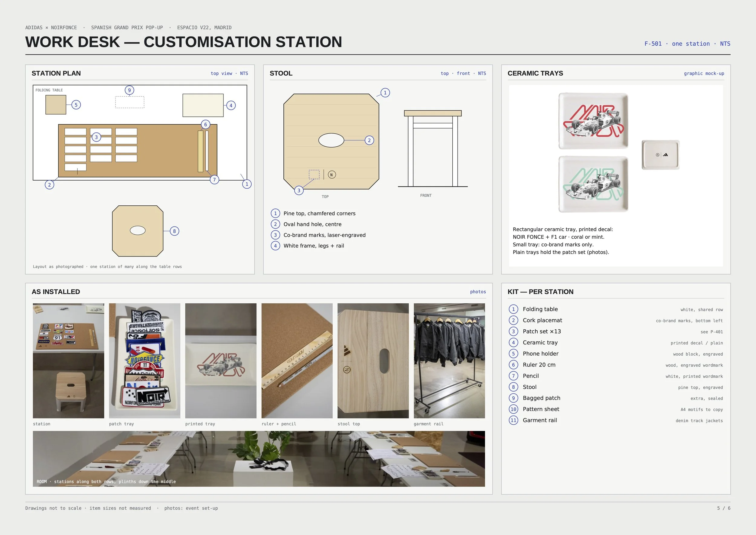
Task: Click callout 5 beside the phone holder
Action: pos(76,105)
